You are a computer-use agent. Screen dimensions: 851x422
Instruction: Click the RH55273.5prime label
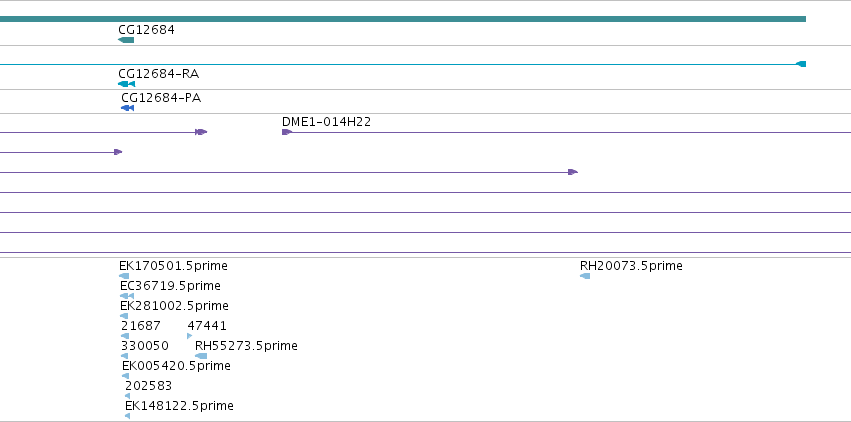click(246, 346)
